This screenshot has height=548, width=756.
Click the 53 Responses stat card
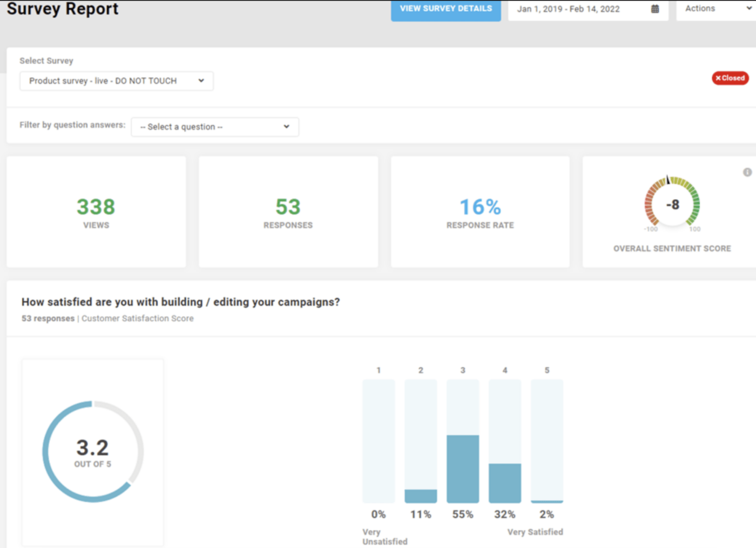coord(288,212)
